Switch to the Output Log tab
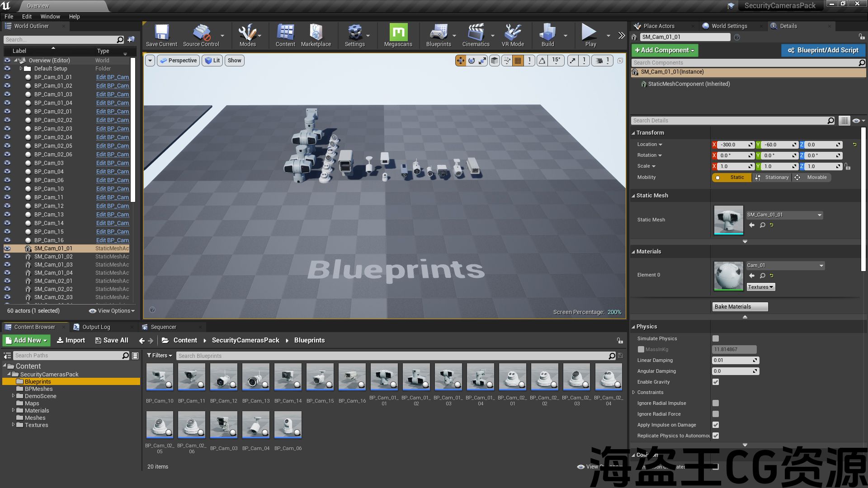Screen dimensions: 868x488 [96, 327]
